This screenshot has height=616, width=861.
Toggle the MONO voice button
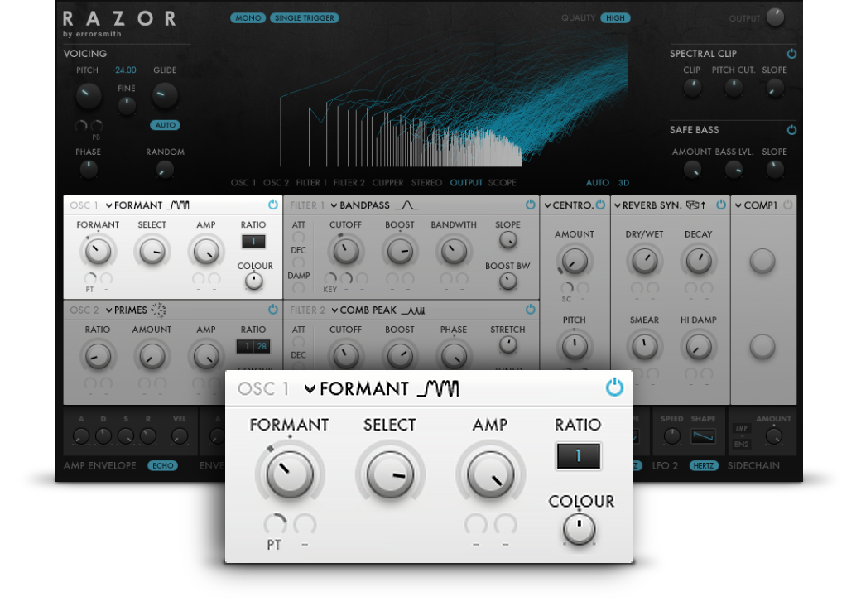[x=248, y=17]
